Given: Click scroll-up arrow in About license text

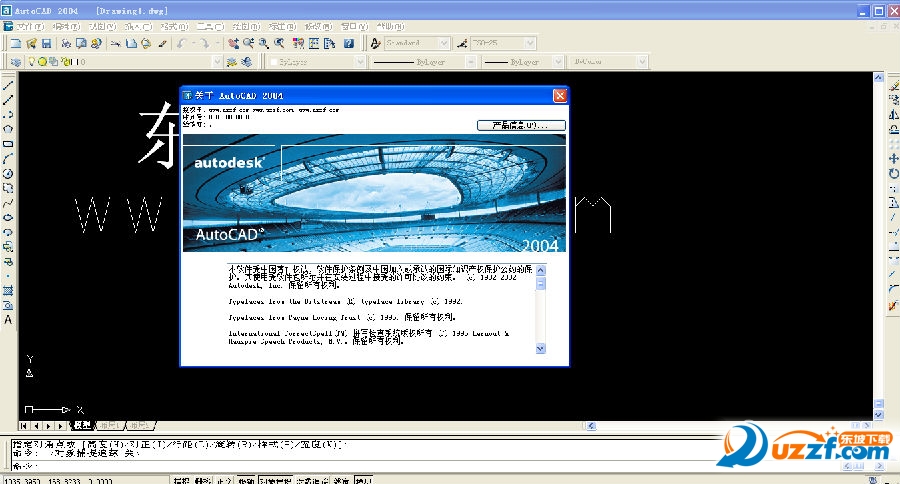Looking at the screenshot, I should [x=541, y=270].
